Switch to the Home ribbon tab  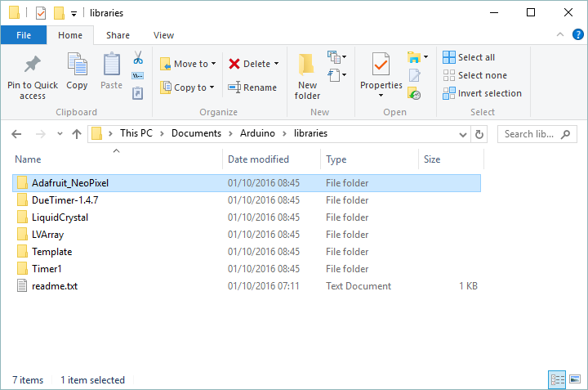pos(70,35)
